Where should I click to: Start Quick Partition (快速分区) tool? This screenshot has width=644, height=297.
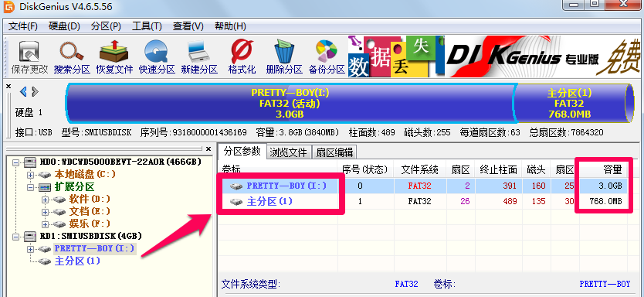click(x=157, y=56)
